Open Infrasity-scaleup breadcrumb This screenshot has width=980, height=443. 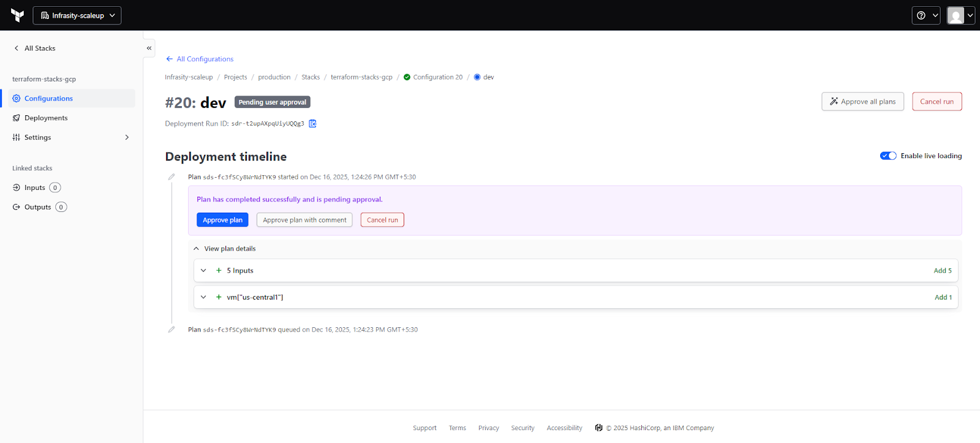189,77
